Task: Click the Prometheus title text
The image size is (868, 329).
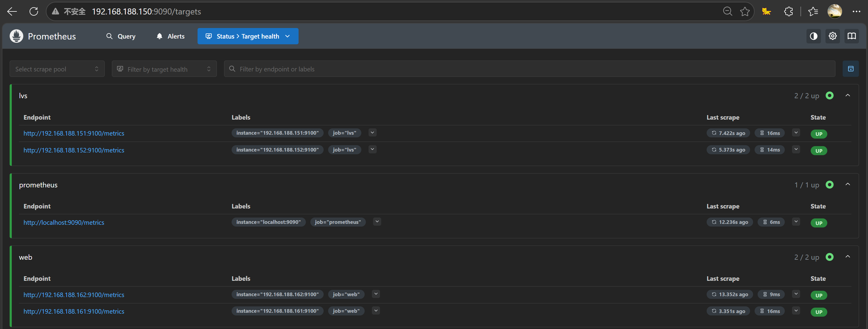Action: tap(52, 36)
